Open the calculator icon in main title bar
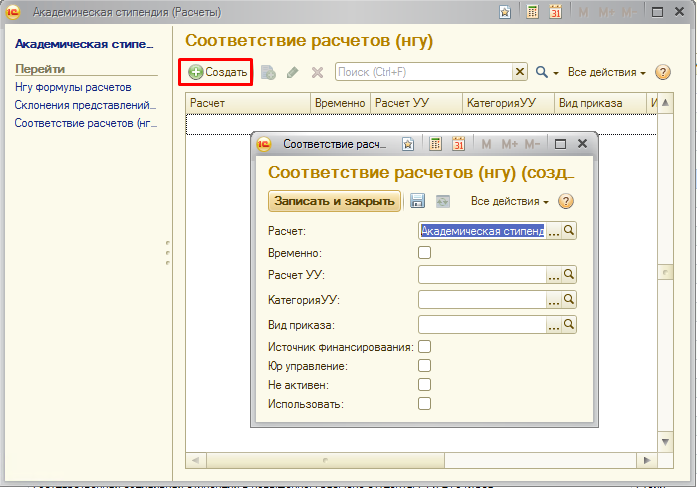 pyautogui.click(x=532, y=12)
